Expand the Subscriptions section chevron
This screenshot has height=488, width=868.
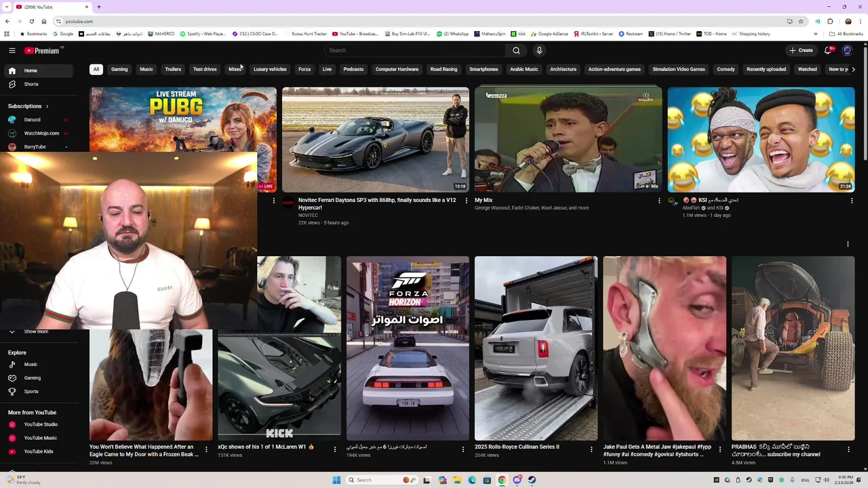coord(47,106)
